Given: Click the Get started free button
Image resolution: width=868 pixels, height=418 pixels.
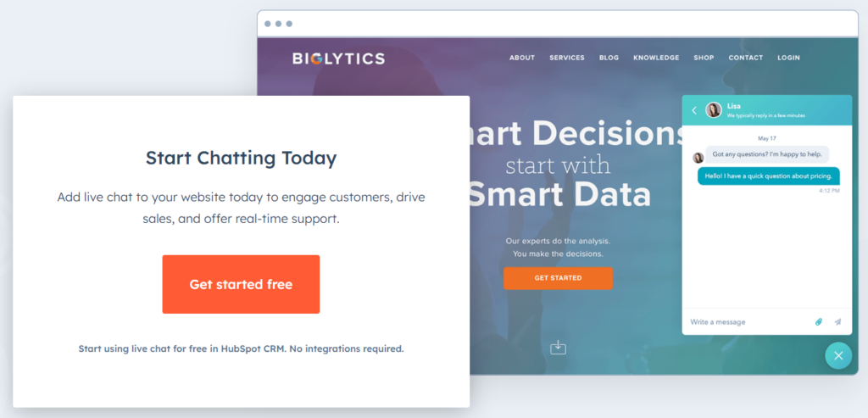Looking at the screenshot, I should click(241, 285).
